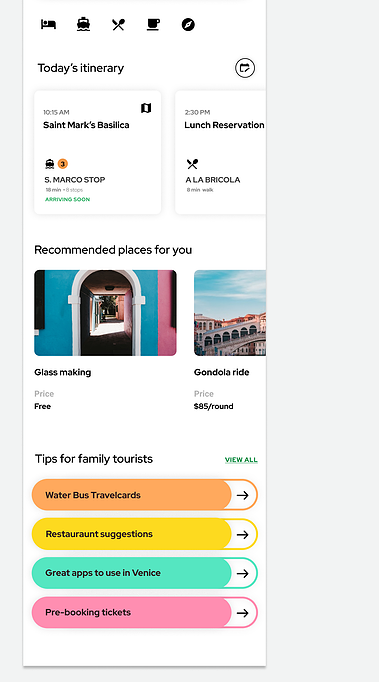Screen dimensions: 379x682
Task: Open the arrow on Water Bus Travelcards
Action: point(243,495)
